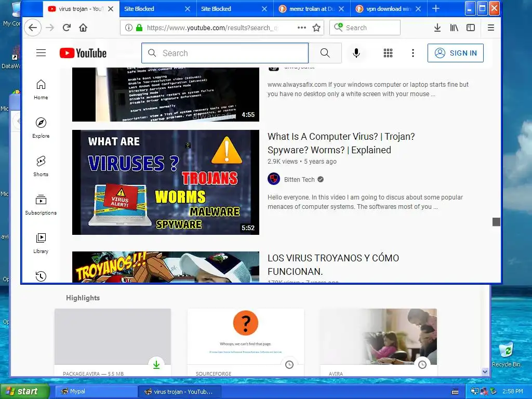
Task: Toggle the browser sidebar view
Action: [471, 28]
